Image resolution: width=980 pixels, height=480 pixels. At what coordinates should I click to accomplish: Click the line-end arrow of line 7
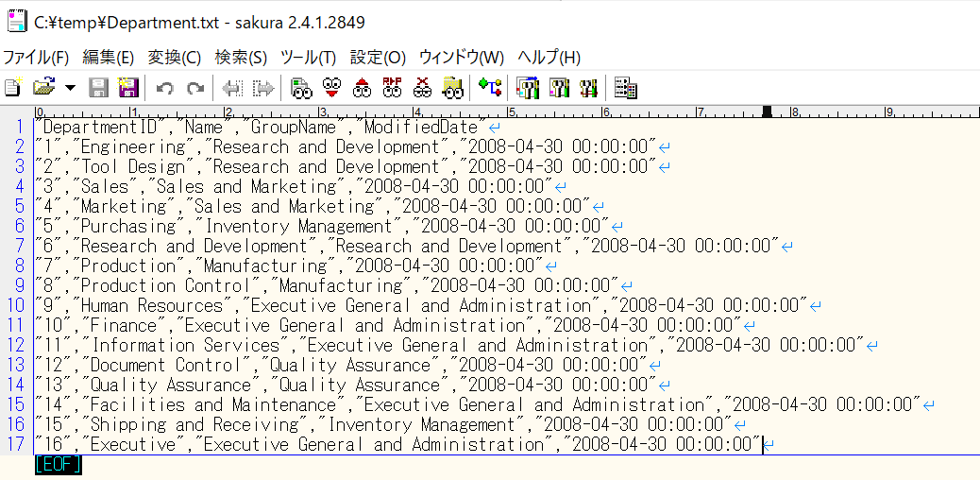tap(787, 247)
